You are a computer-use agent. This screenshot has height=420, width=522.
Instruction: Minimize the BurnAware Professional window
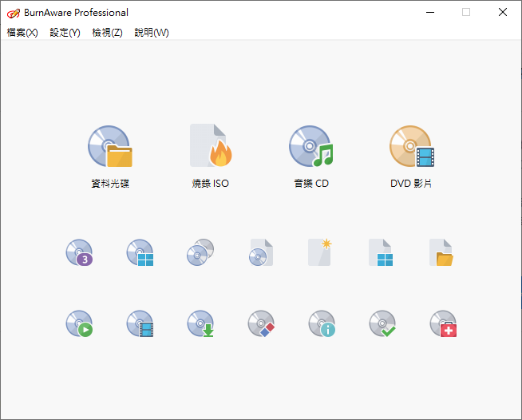pyautogui.click(x=430, y=12)
